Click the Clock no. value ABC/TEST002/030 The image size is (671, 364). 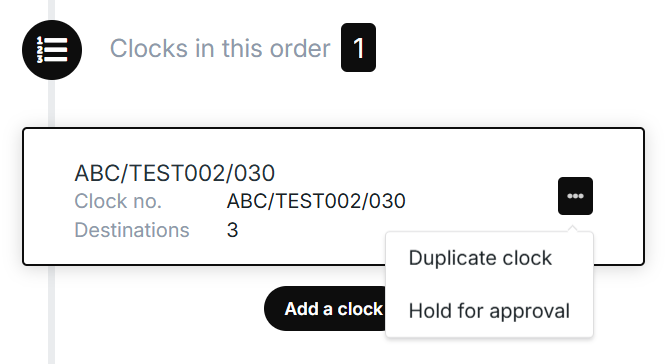tap(316, 201)
